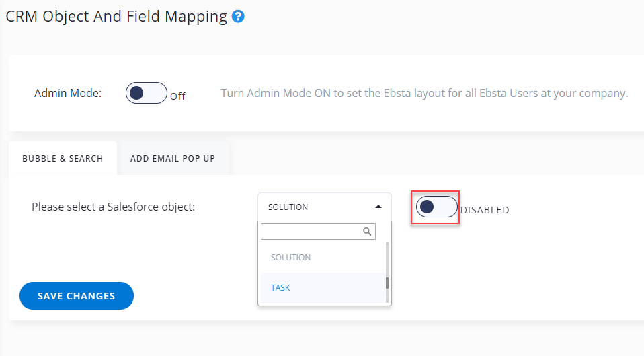Click the blue help icon beside the heading
This screenshot has width=644, height=356.
click(x=237, y=17)
